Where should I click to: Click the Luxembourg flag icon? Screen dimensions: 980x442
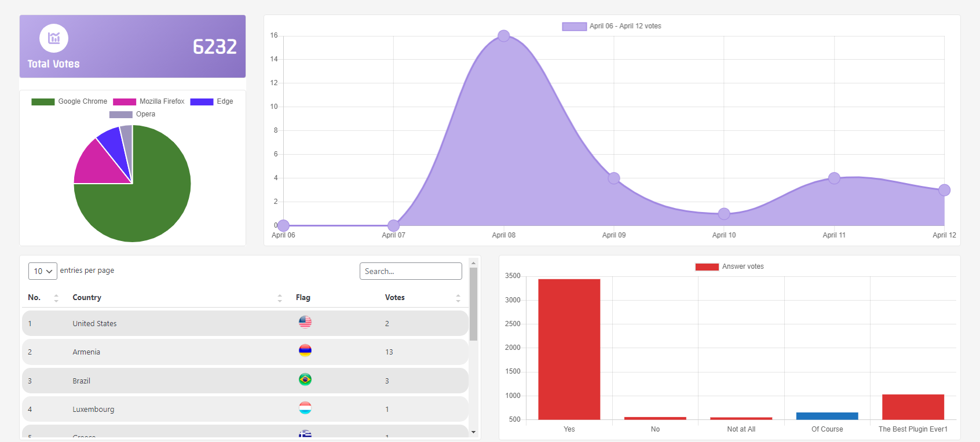click(x=305, y=408)
